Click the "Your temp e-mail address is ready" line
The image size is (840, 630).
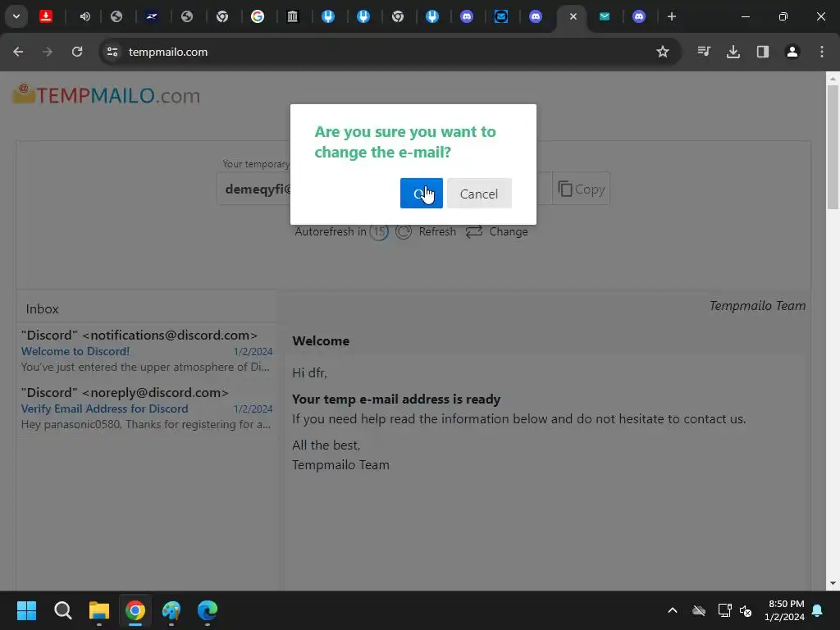click(x=396, y=399)
